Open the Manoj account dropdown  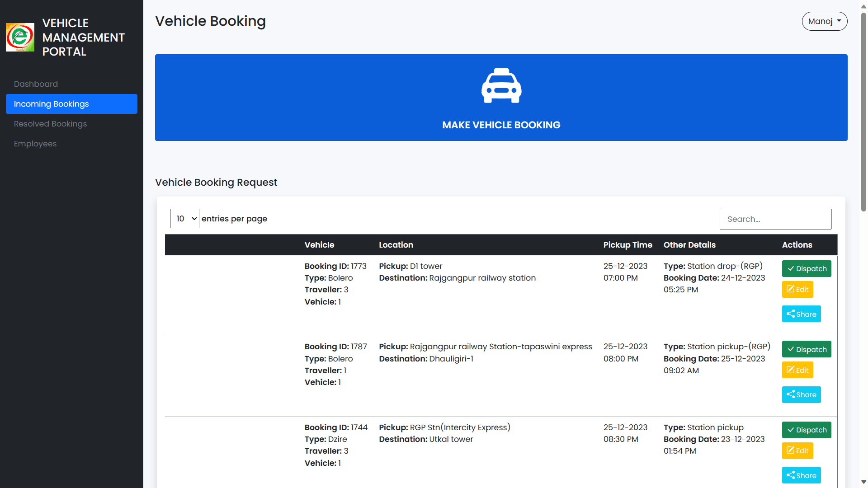pos(825,21)
